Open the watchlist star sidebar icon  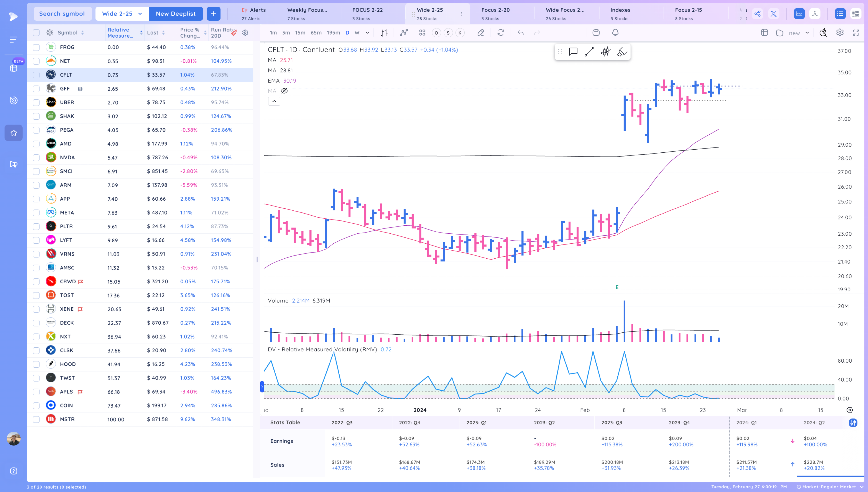13,133
